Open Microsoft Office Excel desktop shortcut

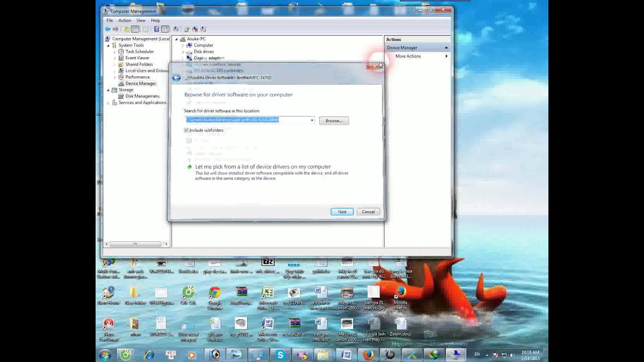pyautogui.click(x=268, y=297)
